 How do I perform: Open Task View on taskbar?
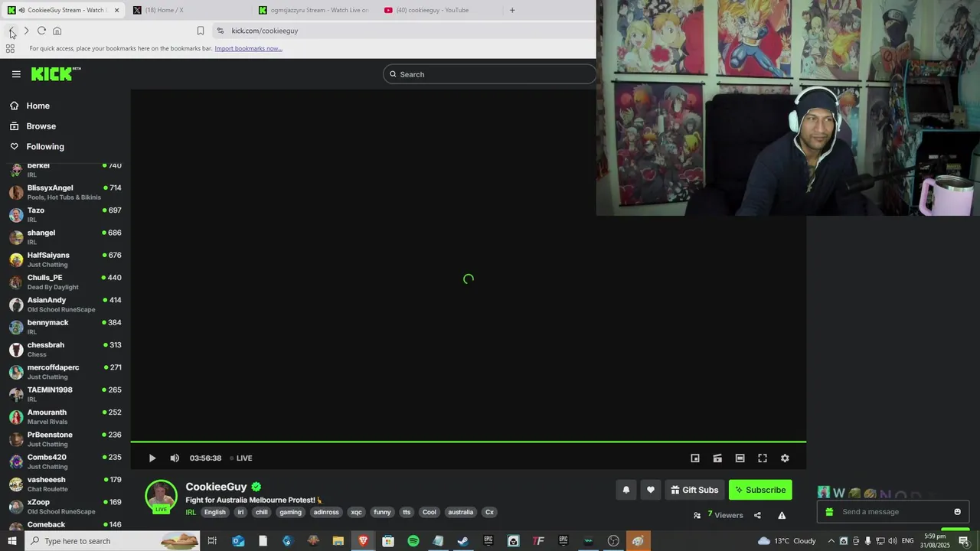click(212, 541)
